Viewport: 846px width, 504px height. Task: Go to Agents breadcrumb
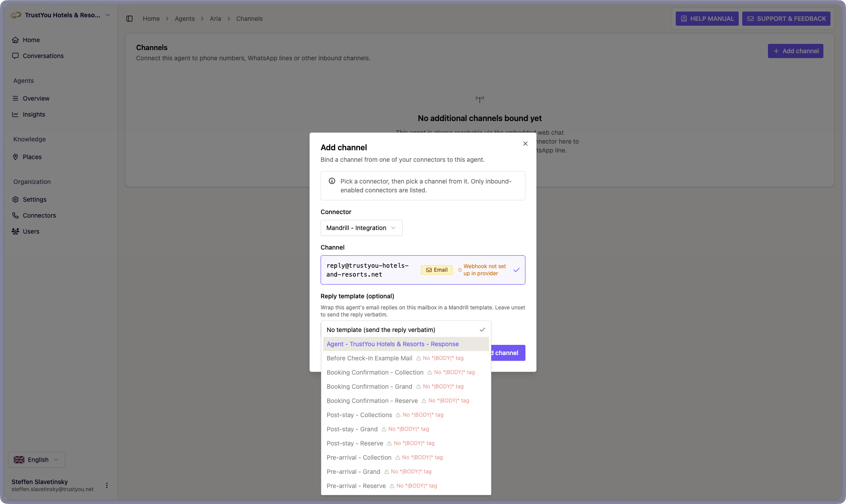[184, 19]
